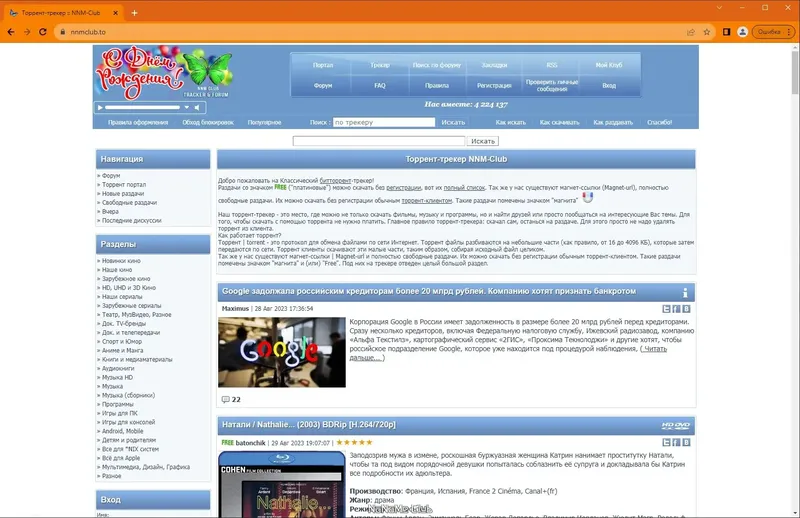Bookmark page with the star icon

[707, 32]
